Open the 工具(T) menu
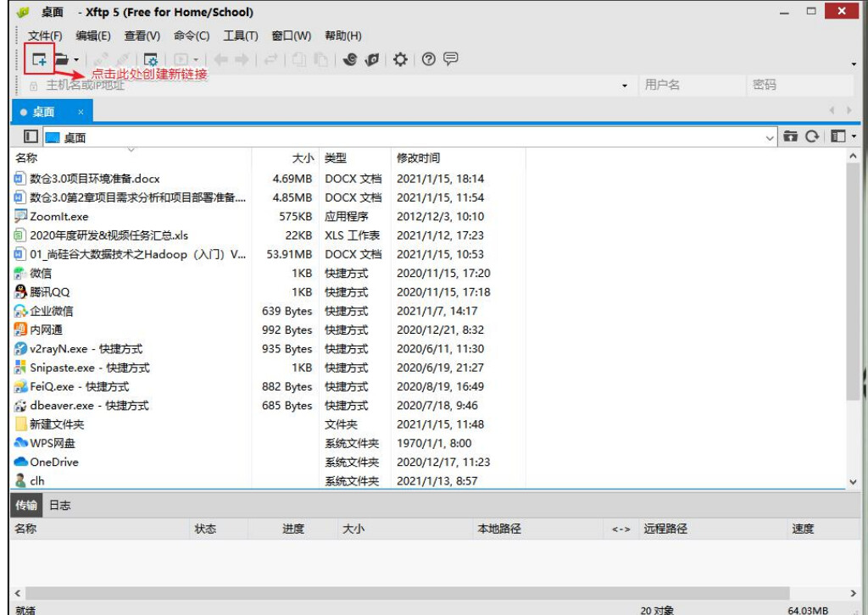This screenshot has height=615, width=868. [x=240, y=36]
